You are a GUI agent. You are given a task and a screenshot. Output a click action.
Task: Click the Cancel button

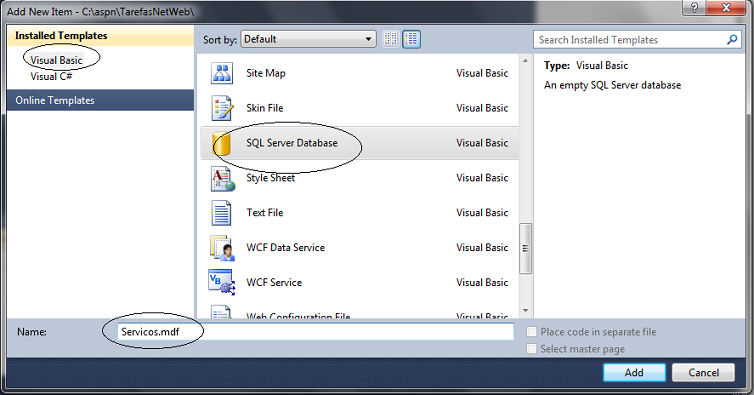[x=703, y=372]
